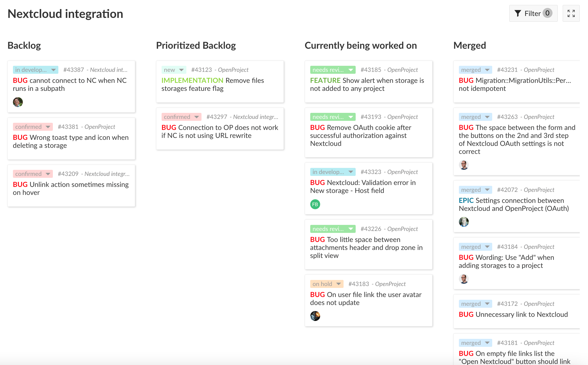Click the FB avatar on bug #43323

315,204
